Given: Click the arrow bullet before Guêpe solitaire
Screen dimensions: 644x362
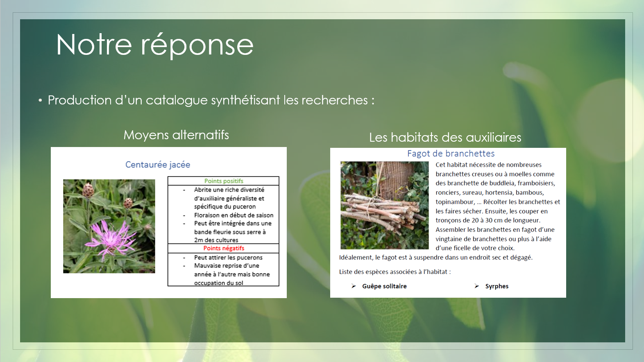Looking at the screenshot, I should click(x=354, y=286).
